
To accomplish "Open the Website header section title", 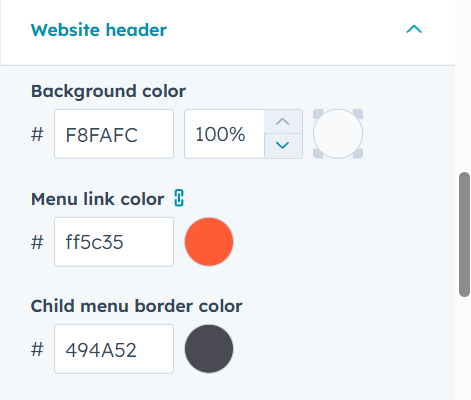I will (x=99, y=30).
